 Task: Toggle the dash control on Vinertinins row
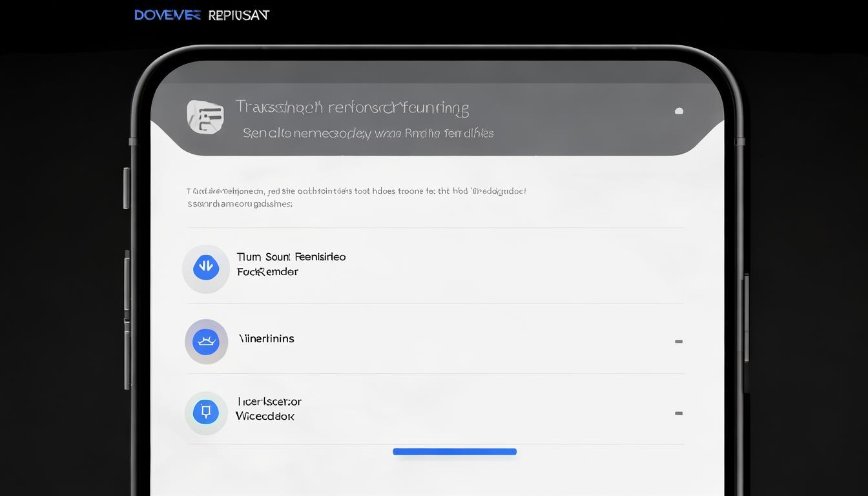pos(679,342)
